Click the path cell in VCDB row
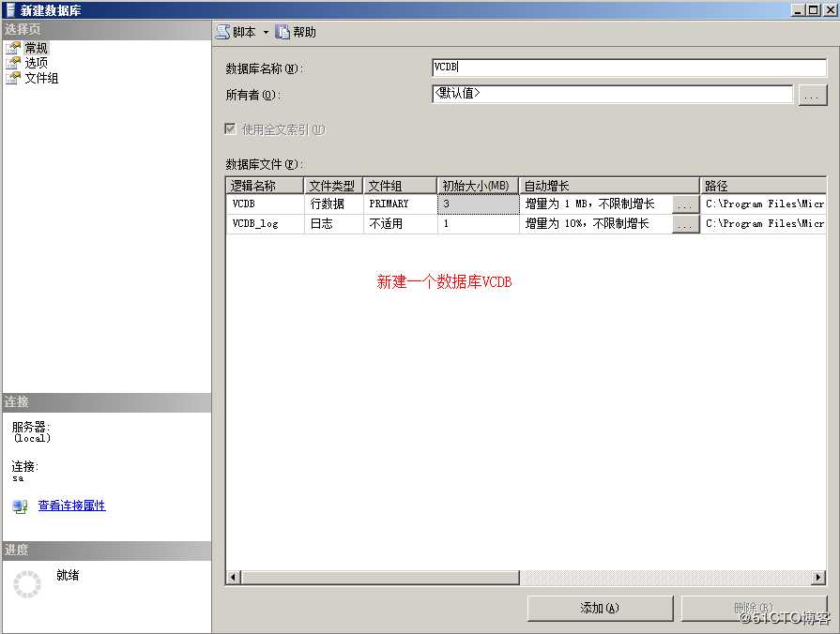 tap(763, 204)
